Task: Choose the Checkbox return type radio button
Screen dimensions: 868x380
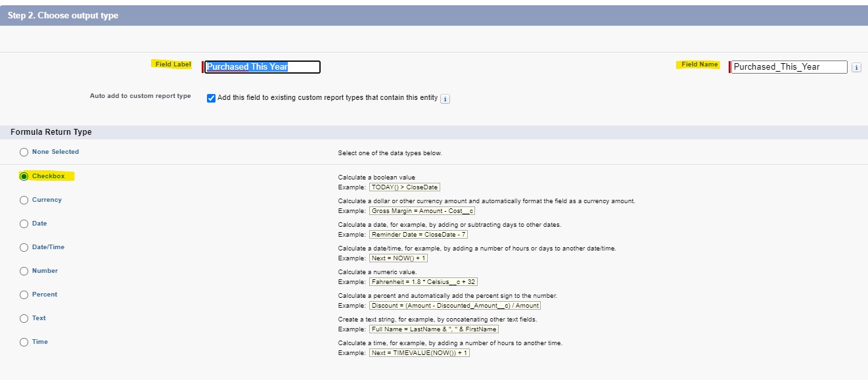Action: click(x=24, y=176)
